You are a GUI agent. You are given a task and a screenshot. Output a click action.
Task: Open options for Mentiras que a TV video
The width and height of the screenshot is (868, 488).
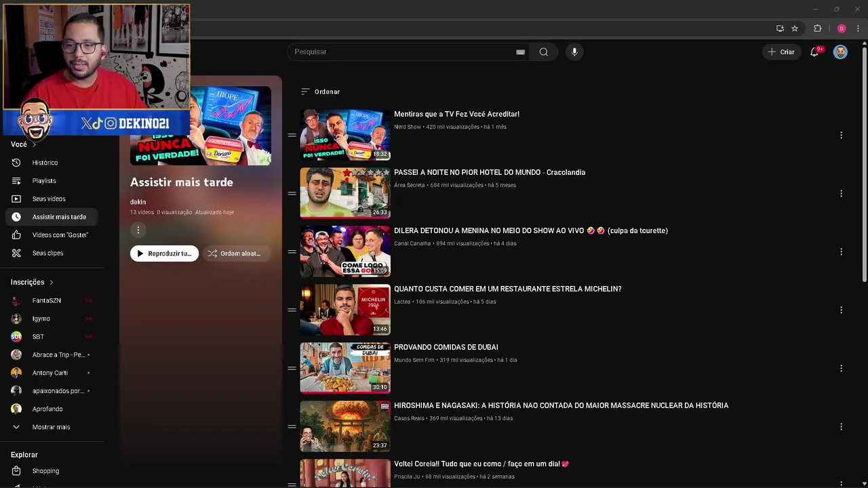[841, 136]
